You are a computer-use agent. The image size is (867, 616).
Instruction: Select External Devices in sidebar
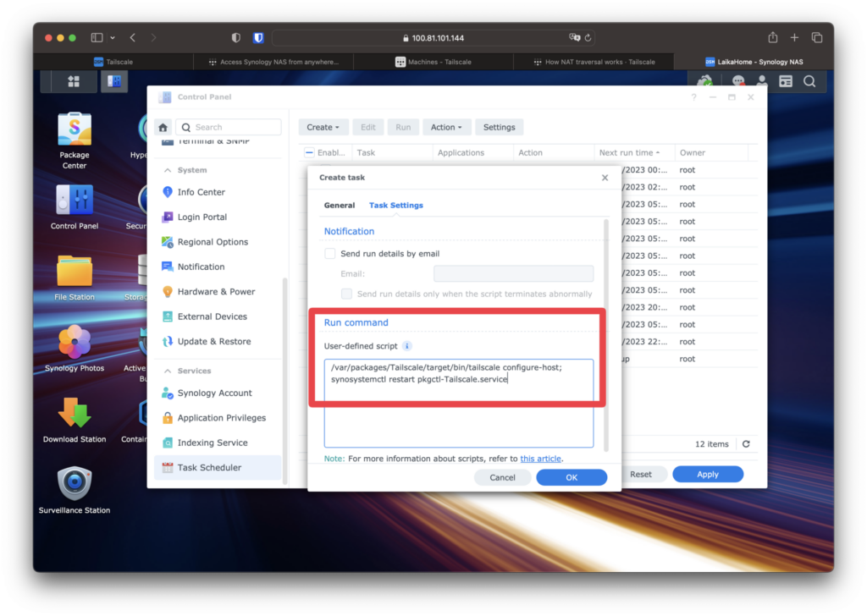[218, 316]
